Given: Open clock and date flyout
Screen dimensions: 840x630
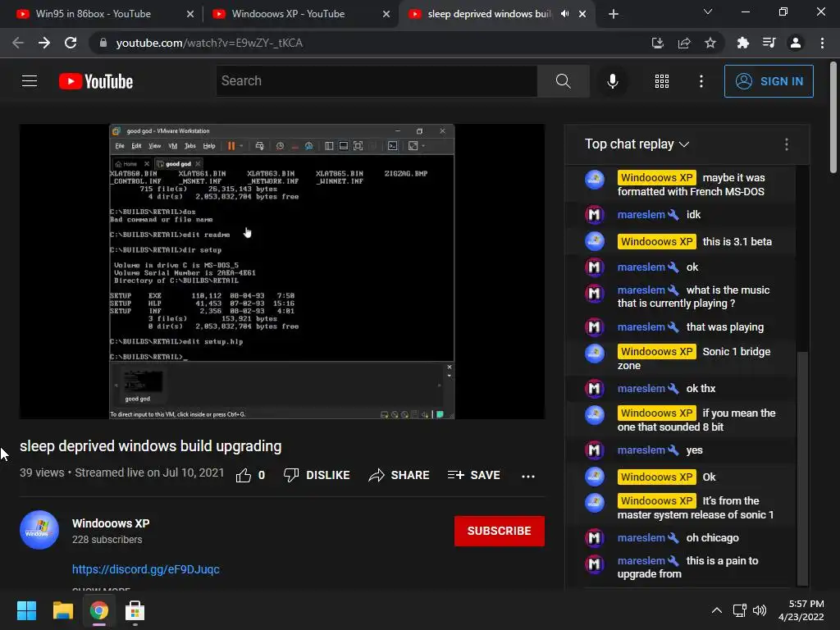Looking at the screenshot, I should point(801,610).
